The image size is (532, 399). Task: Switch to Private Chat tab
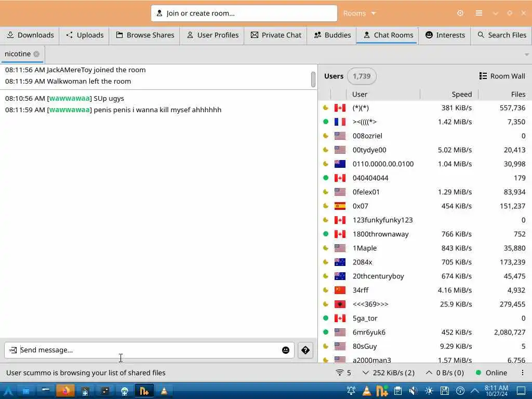pyautogui.click(x=275, y=35)
